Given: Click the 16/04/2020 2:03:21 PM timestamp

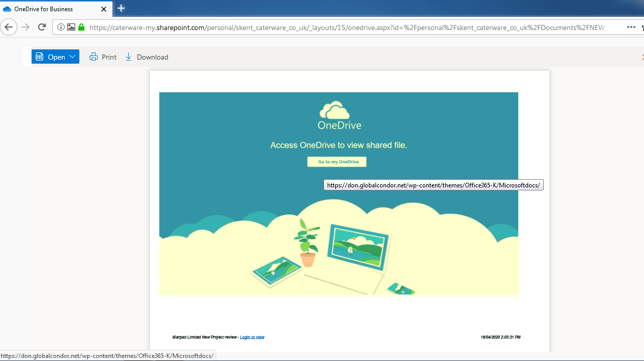Looking at the screenshot, I should (x=501, y=337).
